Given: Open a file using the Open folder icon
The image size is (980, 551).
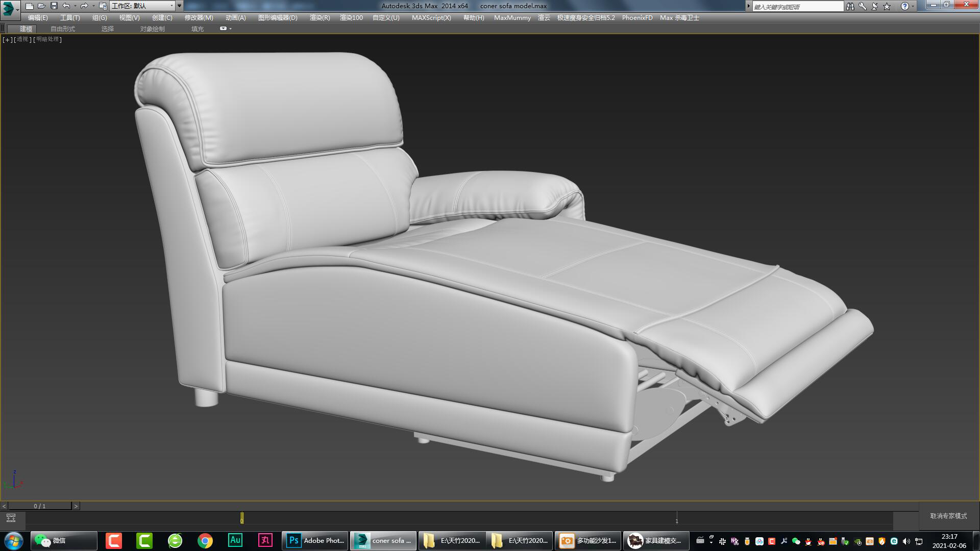Looking at the screenshot, I should [x=41, y=6].
